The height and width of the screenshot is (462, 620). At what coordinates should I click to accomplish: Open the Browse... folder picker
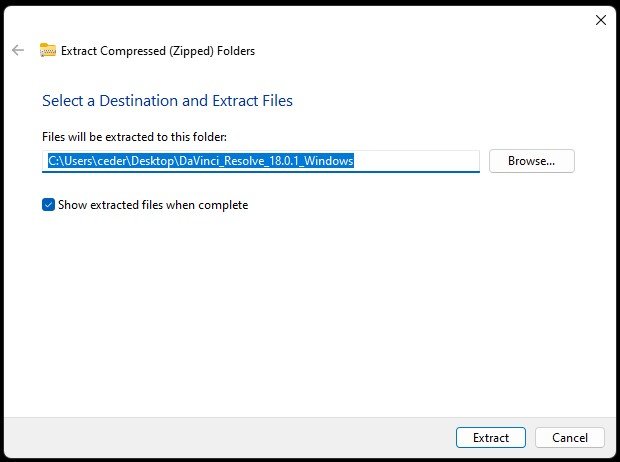point(531,161)
